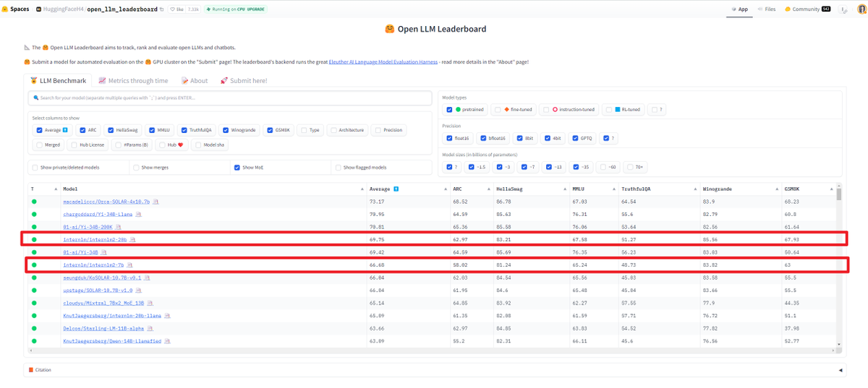This screenshot has height=388, width=868.
Task: Open details icon beside chargoddard/Yi-34B-Llama
Action: coord(139,215)
